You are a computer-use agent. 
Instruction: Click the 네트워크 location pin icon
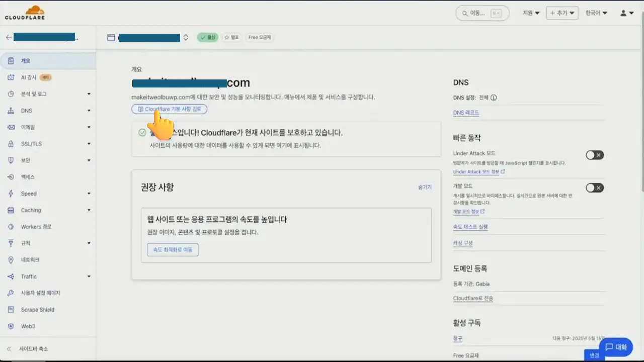coord(11,260)
